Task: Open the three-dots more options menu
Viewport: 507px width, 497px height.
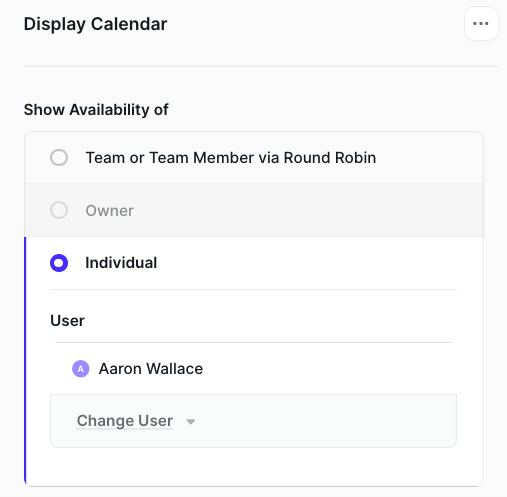Action: coord(481,24)
